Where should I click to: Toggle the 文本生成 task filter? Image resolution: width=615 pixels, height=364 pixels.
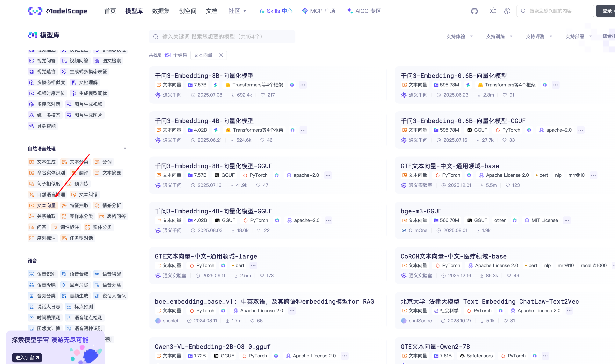pyautogui.click(x=43, y=162)
